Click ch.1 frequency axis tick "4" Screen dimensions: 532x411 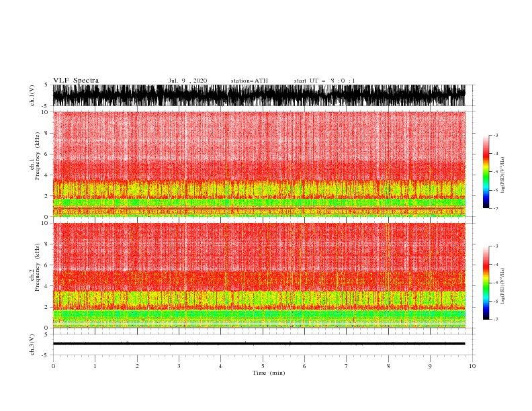click(x=46, y=175)
